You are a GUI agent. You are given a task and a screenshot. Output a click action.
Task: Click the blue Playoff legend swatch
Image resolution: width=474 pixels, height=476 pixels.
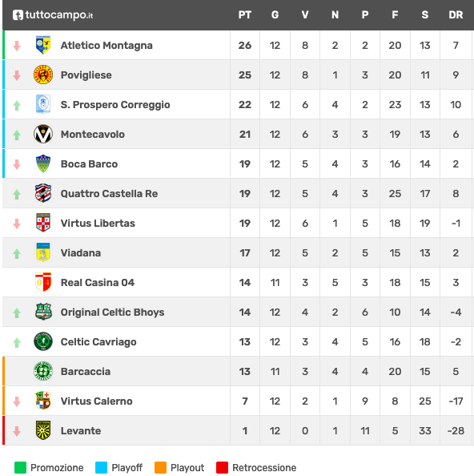pos(102,467)
